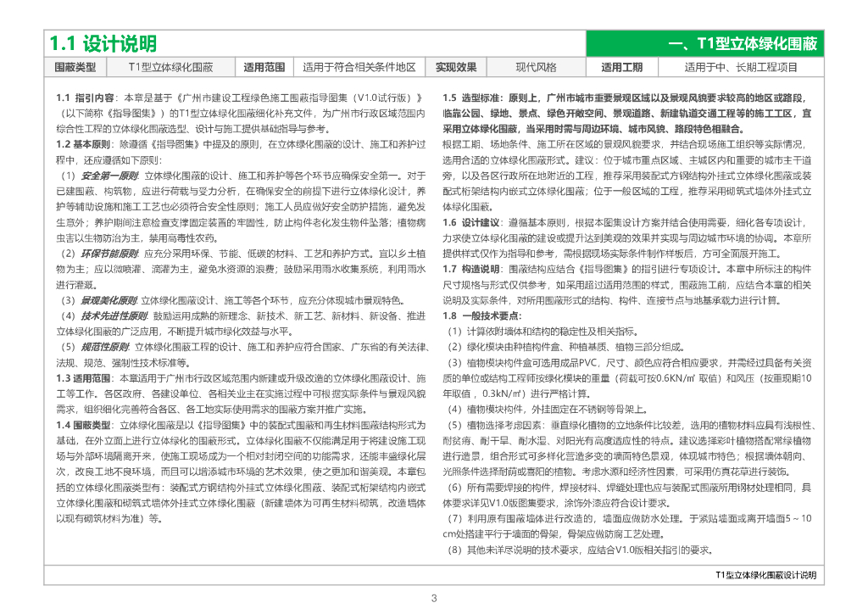Click the "现代风格" table cell

point(536,68)
